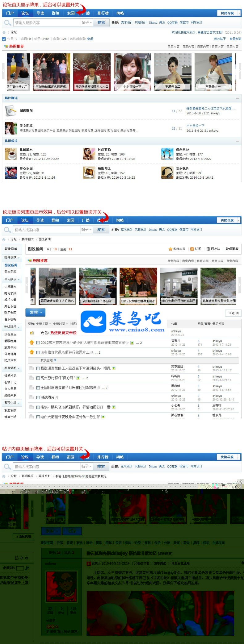Collapse the 吃喝玩乐 group in the board sidebar
The height and width of the screenshot is (644, 244).
click(x=19, y=327)
